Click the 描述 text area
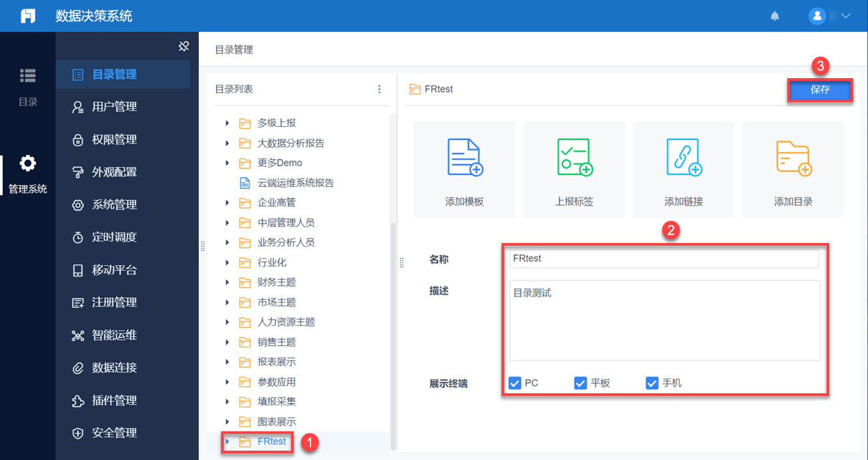The image size is (868, 460). pos(664,320)
